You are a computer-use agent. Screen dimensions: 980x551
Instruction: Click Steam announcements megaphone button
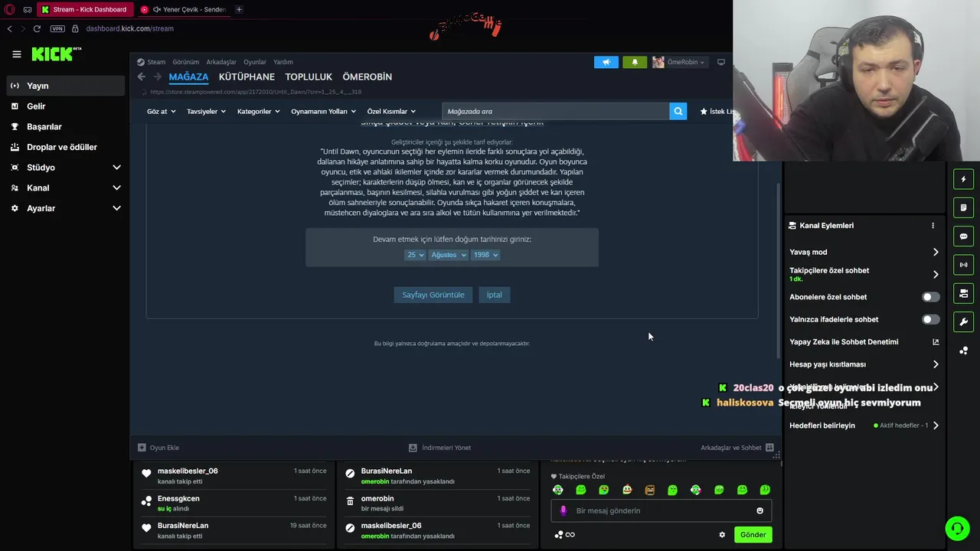(606, 62)
